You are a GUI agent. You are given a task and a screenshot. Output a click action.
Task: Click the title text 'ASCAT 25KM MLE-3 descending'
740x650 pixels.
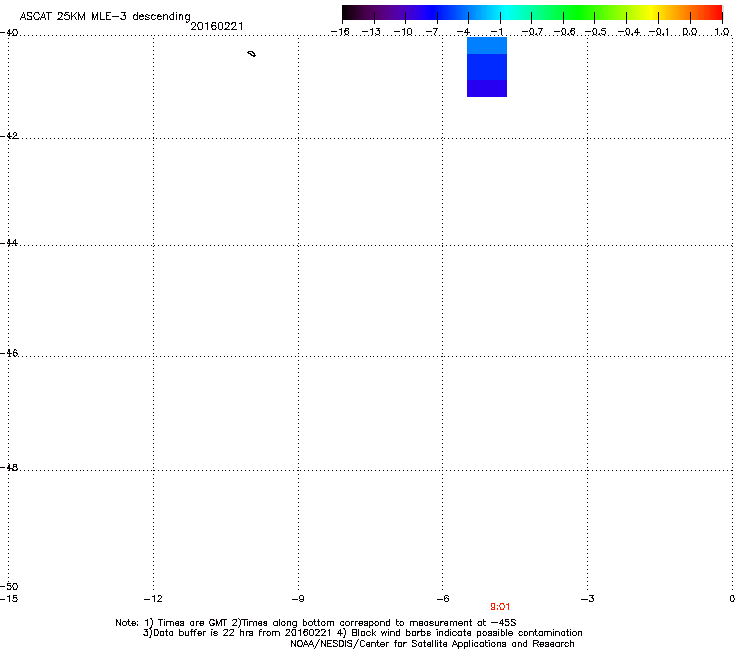(x=105, y=17)
